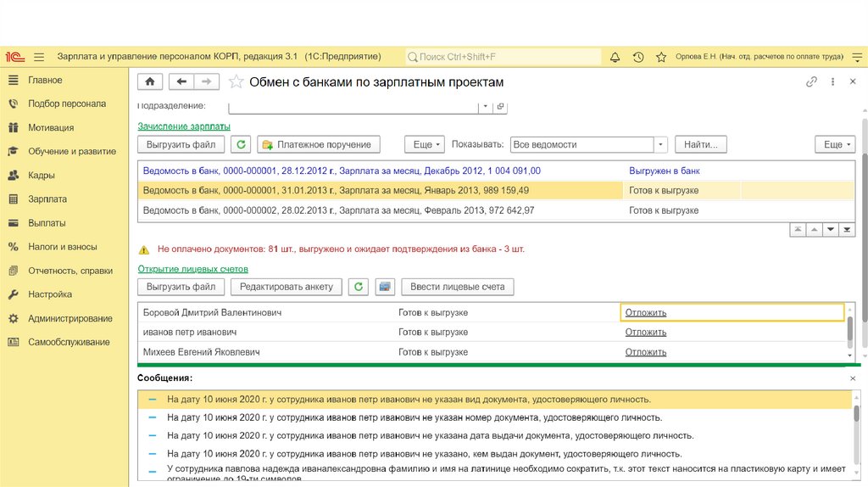Screen dimensions: 868x487
Task: Refresh the personal accounts list
Action: coord(359,287)
